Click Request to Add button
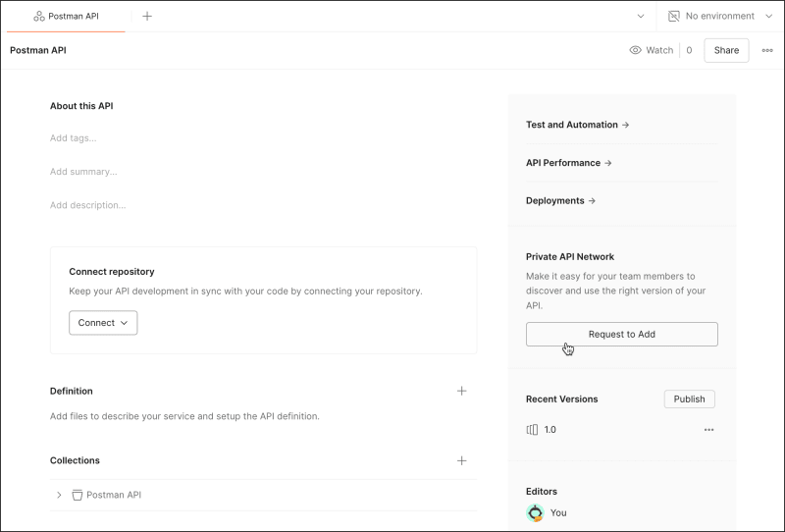This screenshot has width=785, height=532. tap(622, 334)
